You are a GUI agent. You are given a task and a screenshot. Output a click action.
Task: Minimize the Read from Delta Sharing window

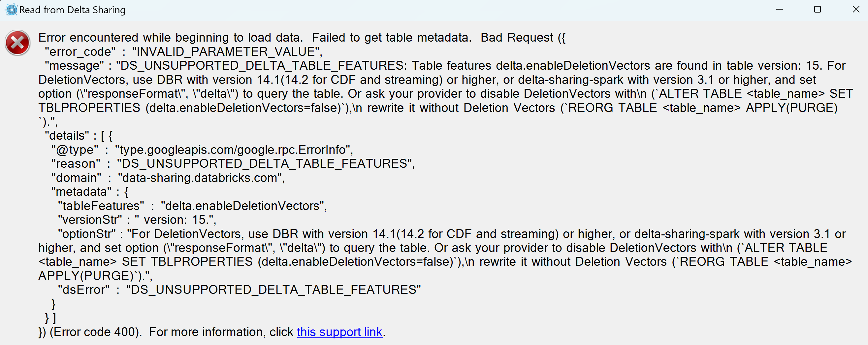[x=779, y=10]
